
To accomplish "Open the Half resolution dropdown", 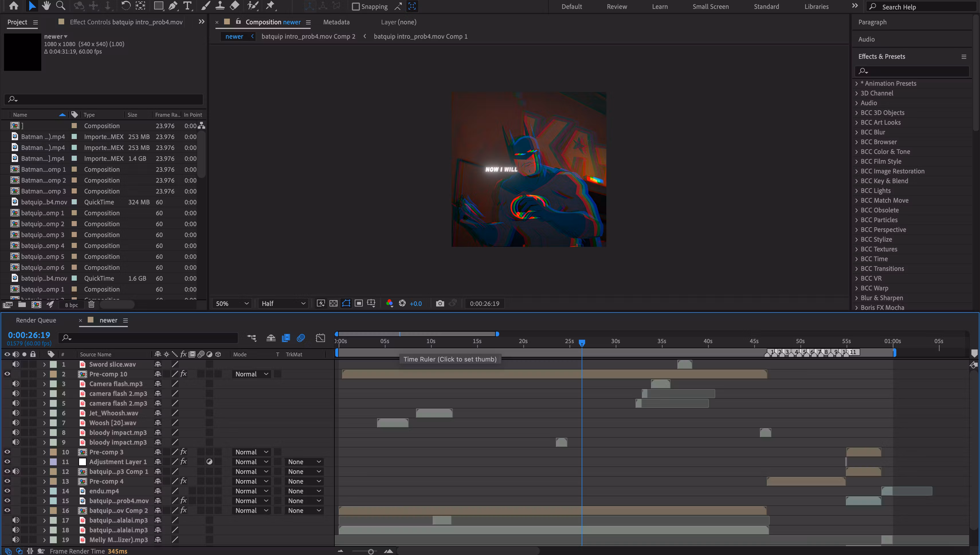I will pos(283,303).
